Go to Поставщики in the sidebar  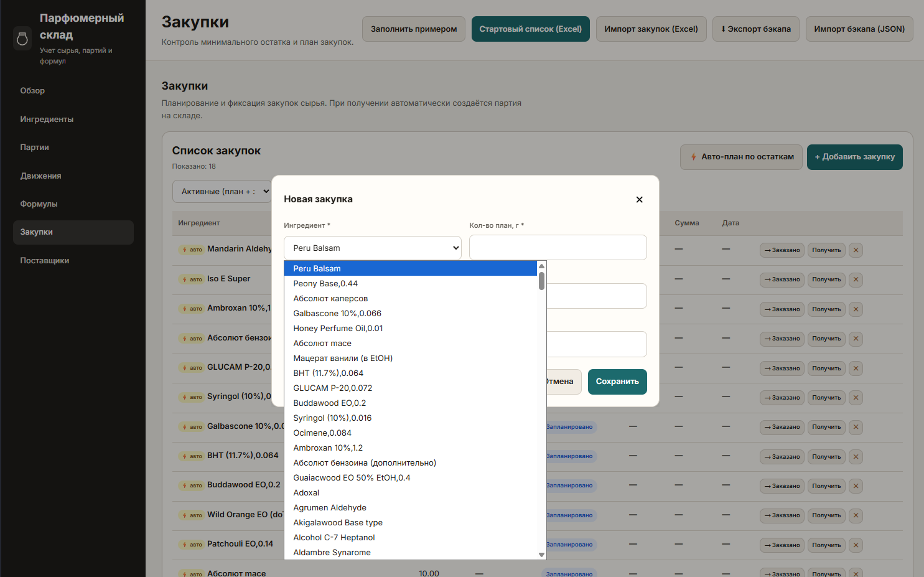point(45,261)
